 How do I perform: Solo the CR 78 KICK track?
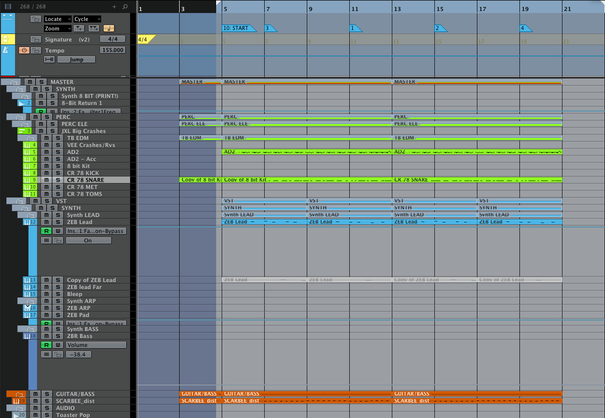(58, 173)
